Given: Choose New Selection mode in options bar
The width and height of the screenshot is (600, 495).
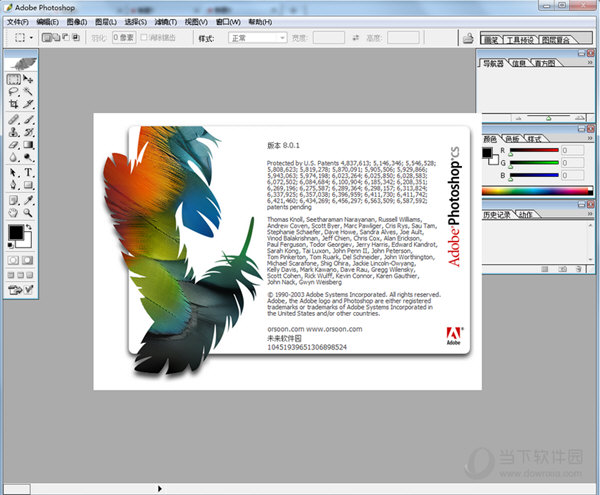Looking at the screenshot, I should (x=46, y=37).
